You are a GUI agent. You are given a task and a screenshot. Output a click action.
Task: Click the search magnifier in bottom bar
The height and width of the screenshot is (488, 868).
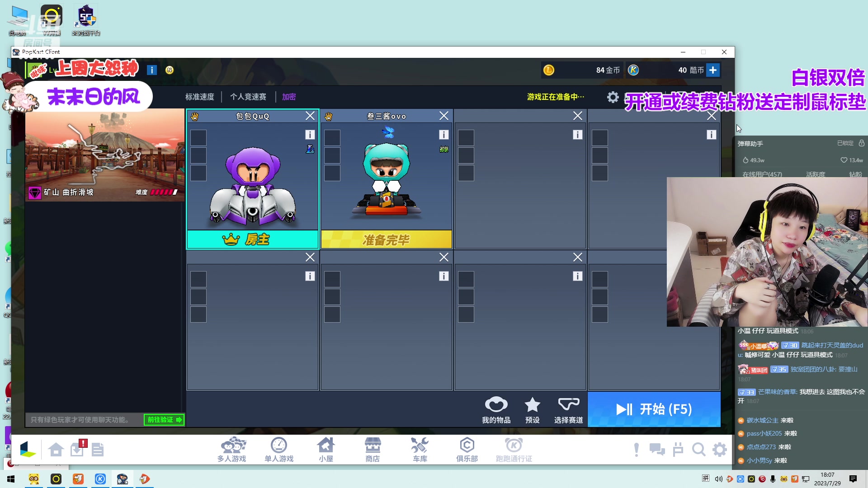coord(698,450)
